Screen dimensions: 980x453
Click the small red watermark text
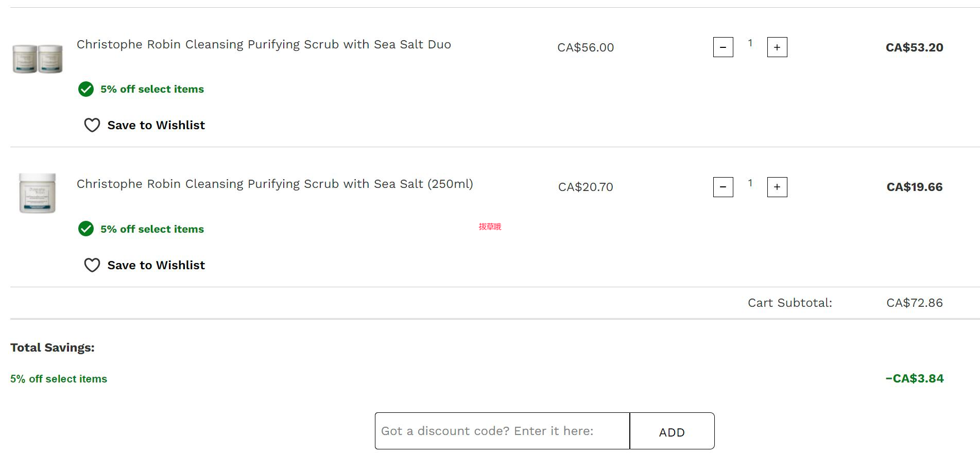(490, 226)
